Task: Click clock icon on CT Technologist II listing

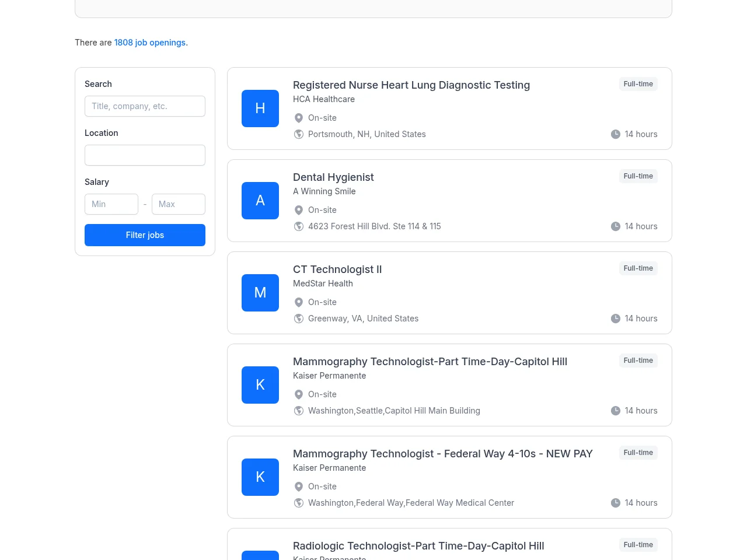Action: click(616, 318)
